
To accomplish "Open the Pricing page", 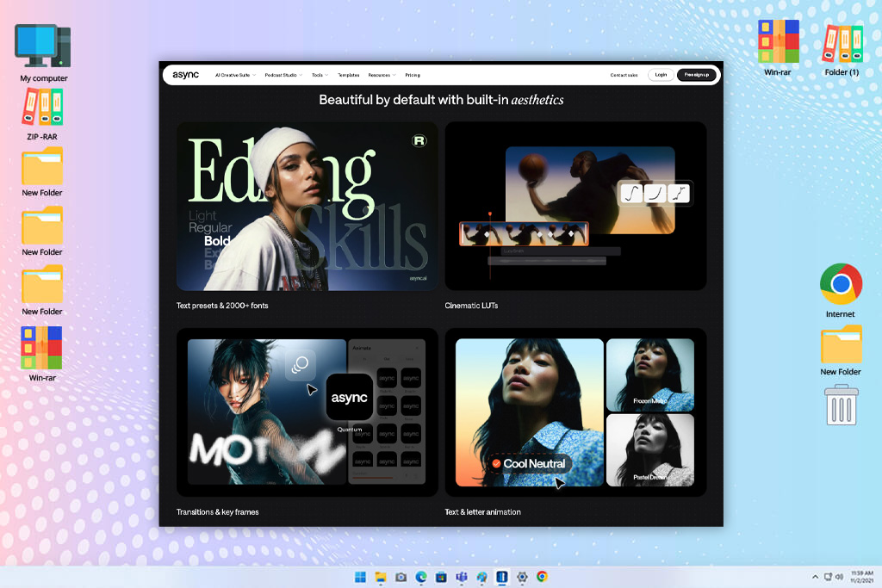I will pos(413,75).
